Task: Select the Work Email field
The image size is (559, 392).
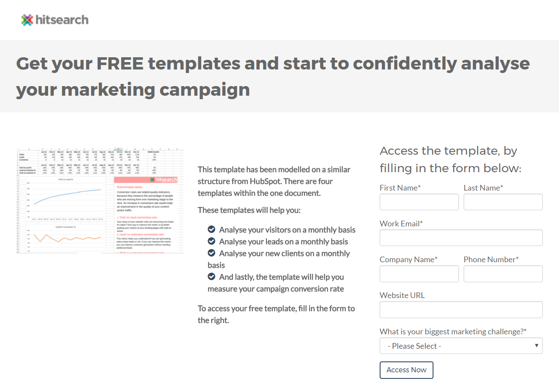Action: click(461, 237)
